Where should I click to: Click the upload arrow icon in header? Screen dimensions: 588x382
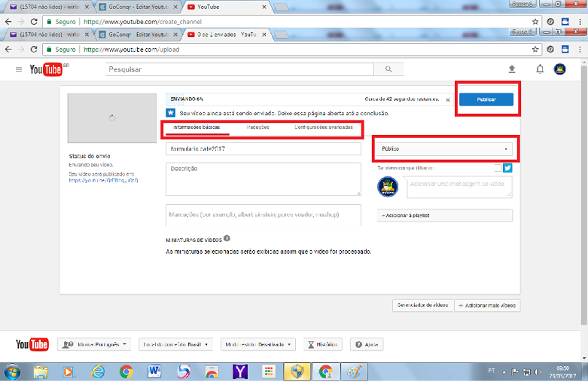[512, 69]
